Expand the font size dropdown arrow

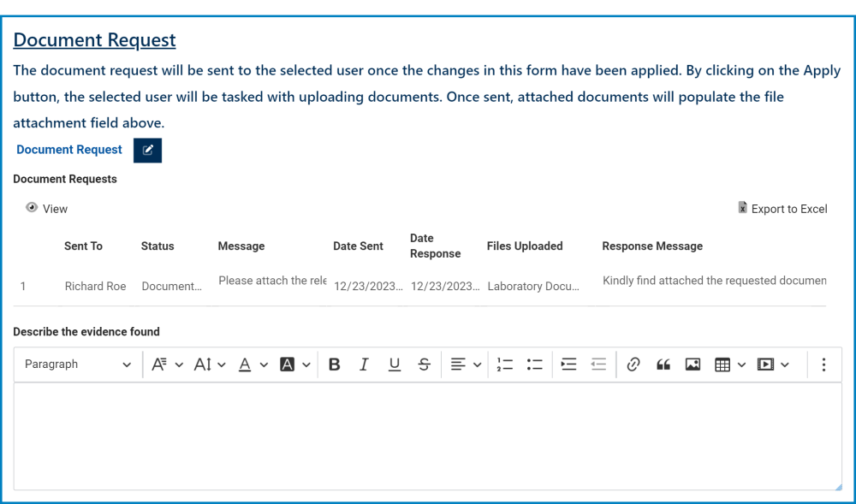(222, 365)
